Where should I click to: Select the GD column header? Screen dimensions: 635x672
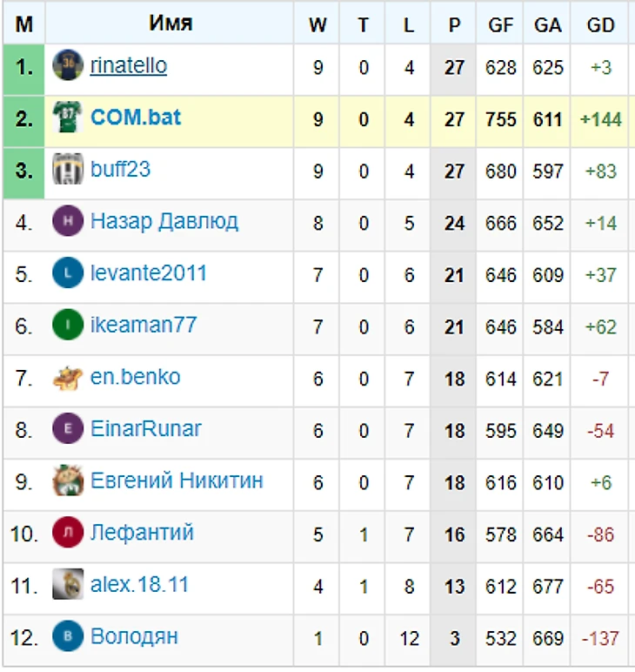point(600,24)
